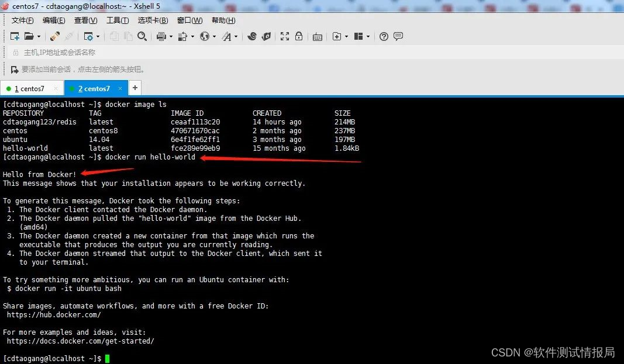Screen dimensions: 624x364
Task: Click 'docker run hello-world' command text
Action: [x=150, y=157]
